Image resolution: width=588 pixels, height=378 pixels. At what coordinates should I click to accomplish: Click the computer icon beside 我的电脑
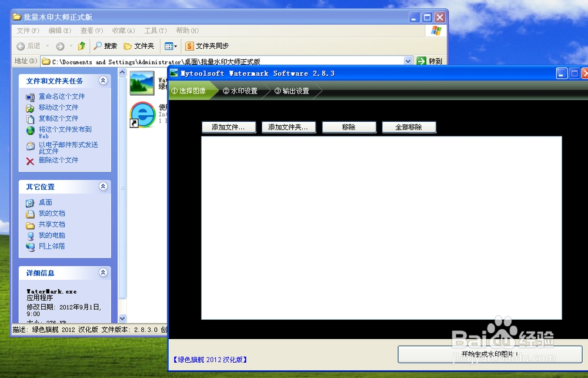click(x=30, y=236)
